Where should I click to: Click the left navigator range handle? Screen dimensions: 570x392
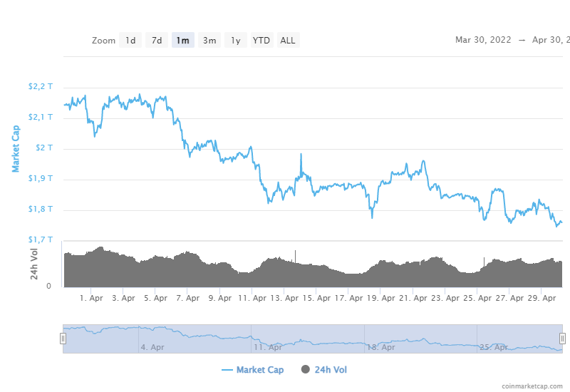tap(63, 339)
